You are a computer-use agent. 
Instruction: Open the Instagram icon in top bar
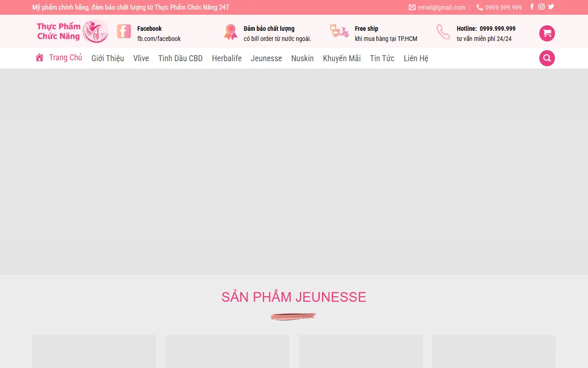click(542, 7)
